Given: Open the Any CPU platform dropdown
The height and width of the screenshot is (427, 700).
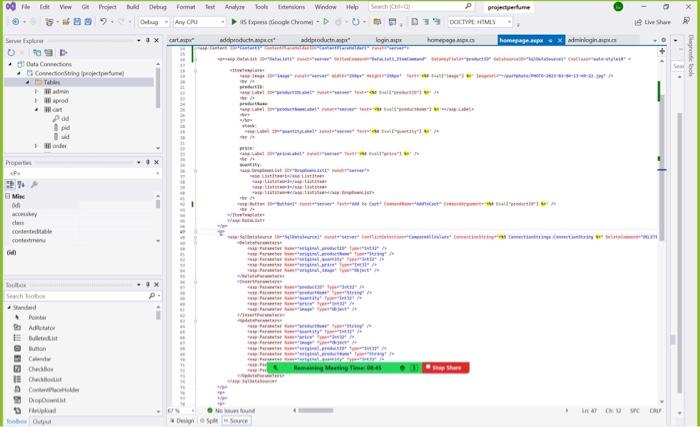Looking at the screenshot, I should 200,22.
